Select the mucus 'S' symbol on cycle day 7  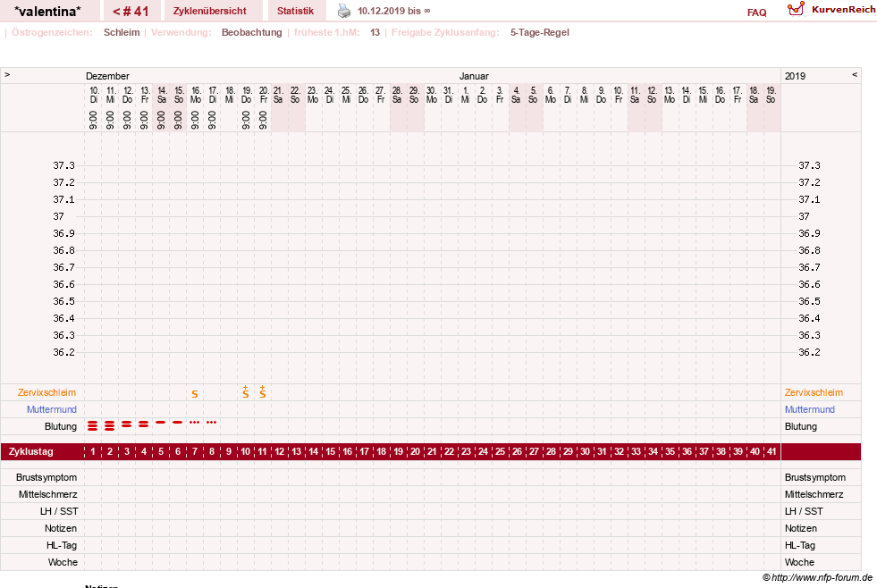pos(195,394)
